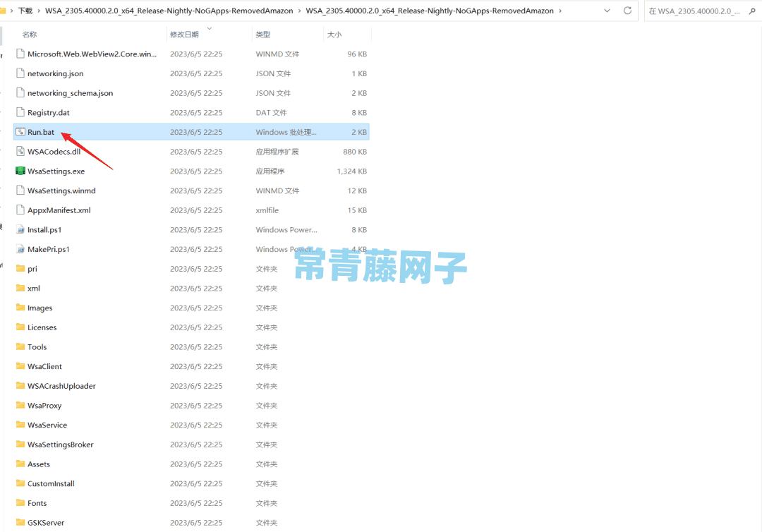Select the WSACrashUploader folder name

pyautogui.click(x=61, y=386)
